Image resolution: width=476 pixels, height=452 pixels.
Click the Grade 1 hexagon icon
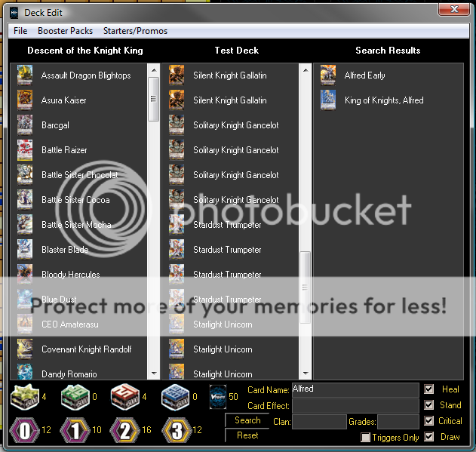[x=74, y=429]
